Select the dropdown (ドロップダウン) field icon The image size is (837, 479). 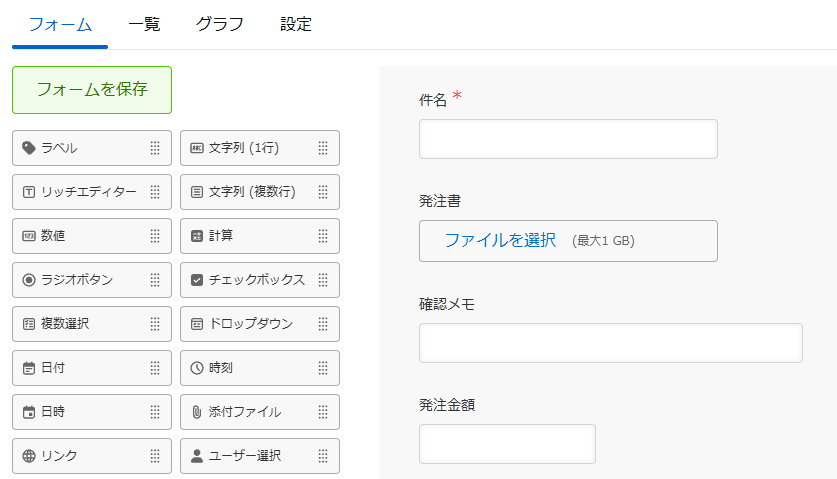click(197, 324)
